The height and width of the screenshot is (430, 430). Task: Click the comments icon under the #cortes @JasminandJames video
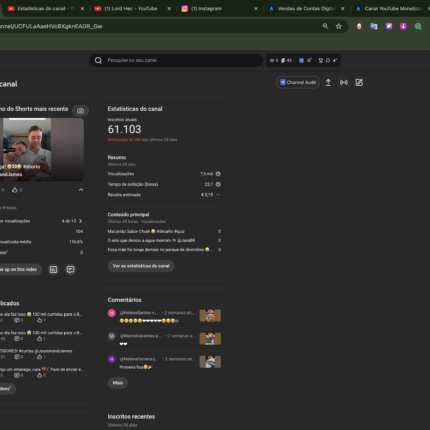(17, 357)
